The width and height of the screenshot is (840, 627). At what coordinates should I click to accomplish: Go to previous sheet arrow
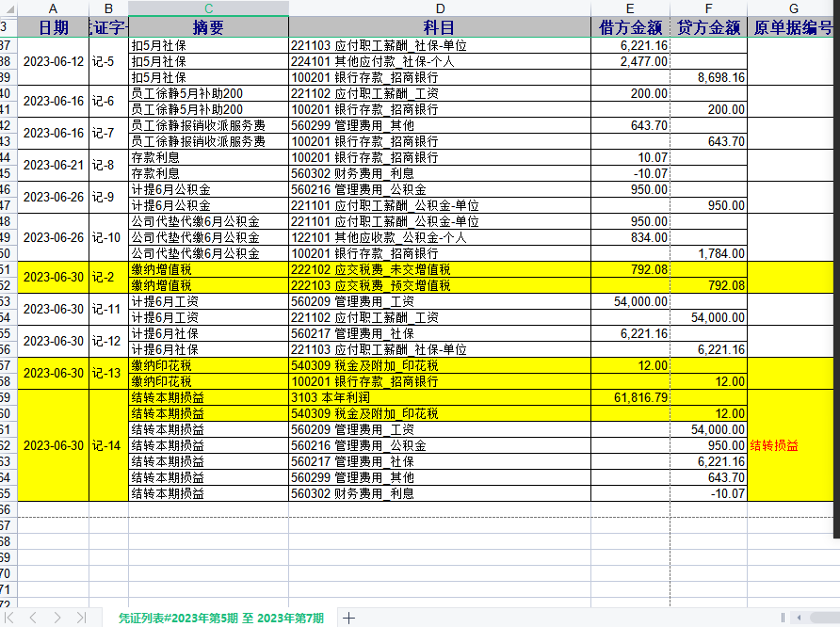(x=33, y=618)
